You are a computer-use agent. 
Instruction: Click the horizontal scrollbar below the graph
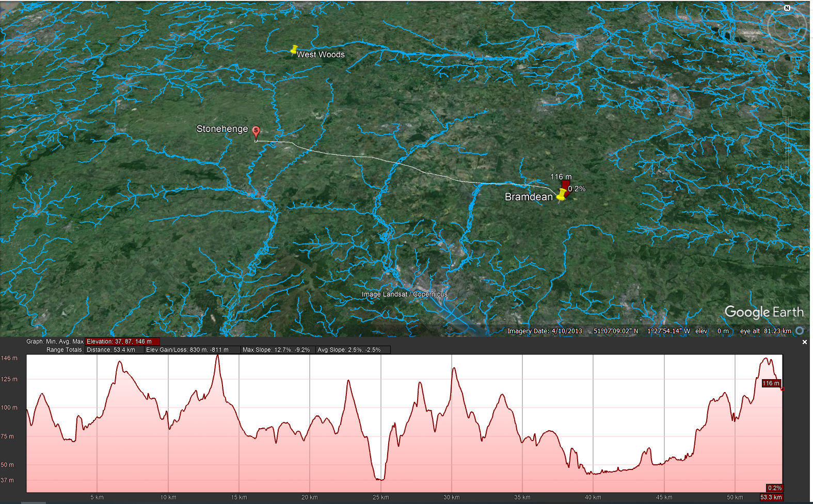[34, 502]
